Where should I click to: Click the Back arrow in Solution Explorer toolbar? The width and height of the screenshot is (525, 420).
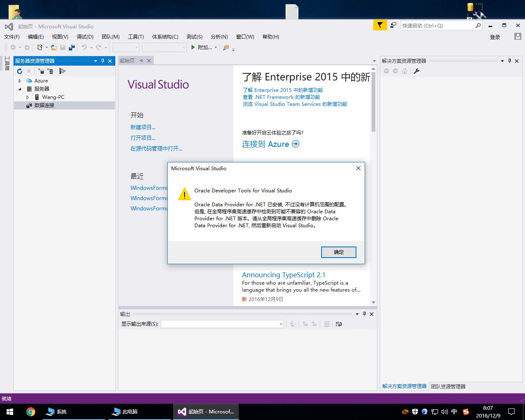(x=386, y=71)
